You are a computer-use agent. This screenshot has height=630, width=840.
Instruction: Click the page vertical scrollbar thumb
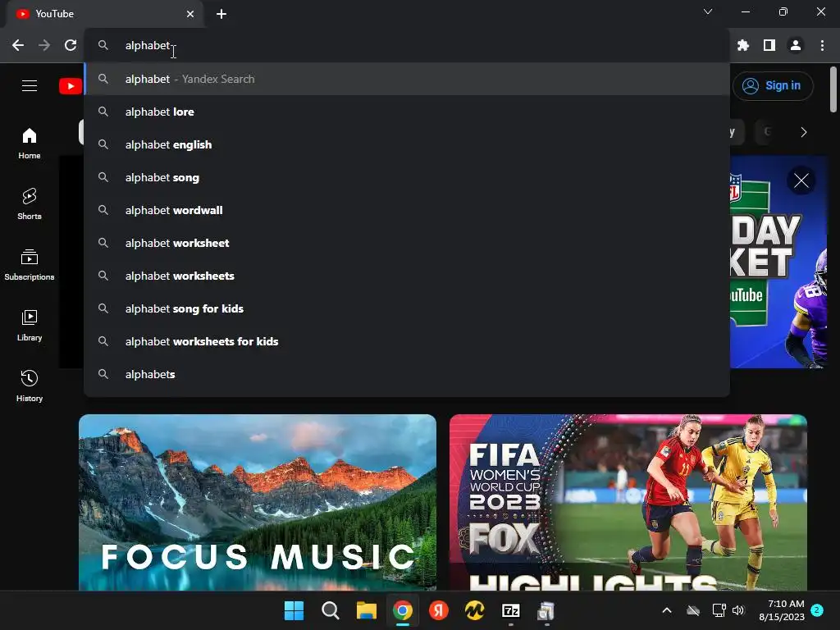[833, 89]
